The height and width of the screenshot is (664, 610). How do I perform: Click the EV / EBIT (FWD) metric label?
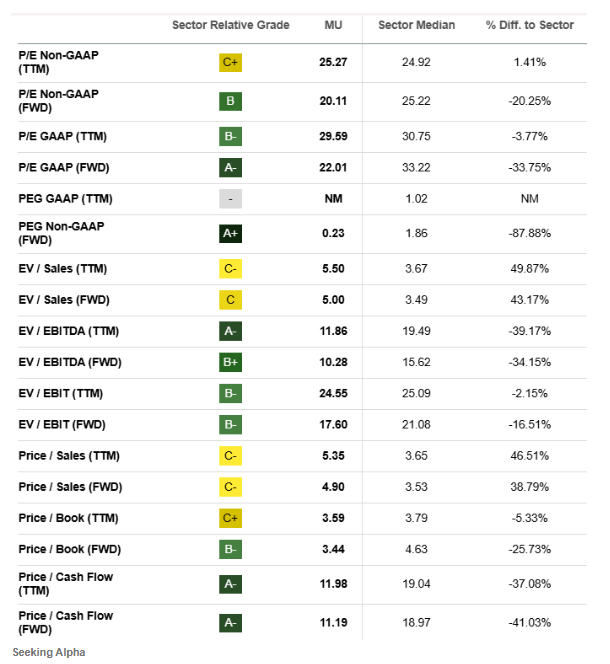pyautogui.click(x=61, y=424)
